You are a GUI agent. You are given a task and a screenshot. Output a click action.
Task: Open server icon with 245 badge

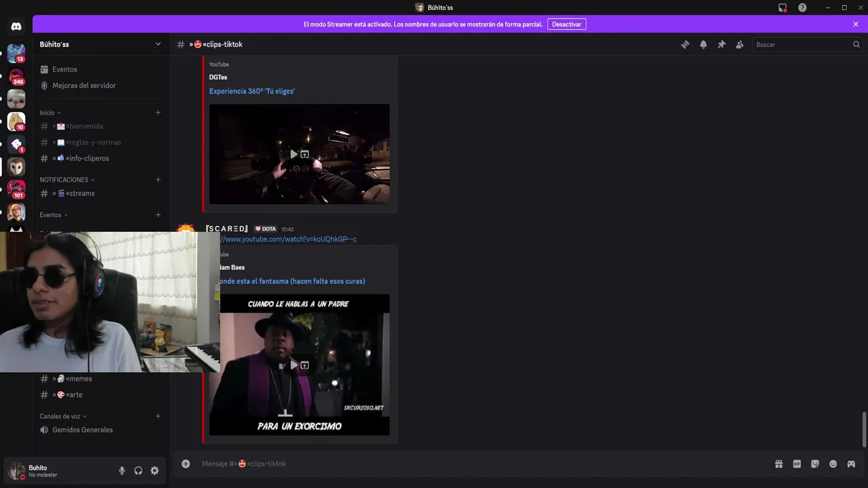coord(16,76)
